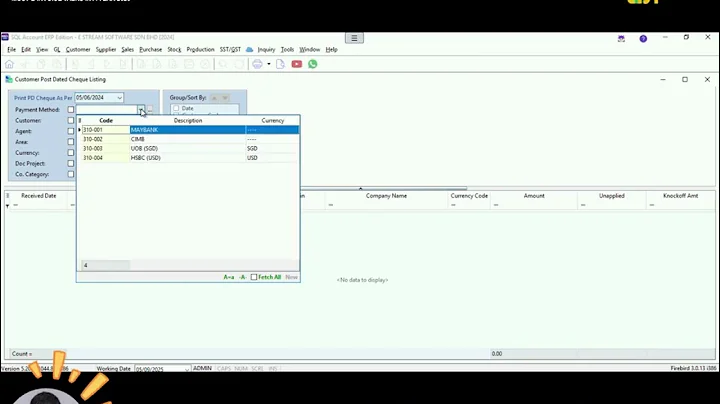Click the disabled refresh toolbar icon
This screenshot has height=404, width=720.
(x=239, y=64)
